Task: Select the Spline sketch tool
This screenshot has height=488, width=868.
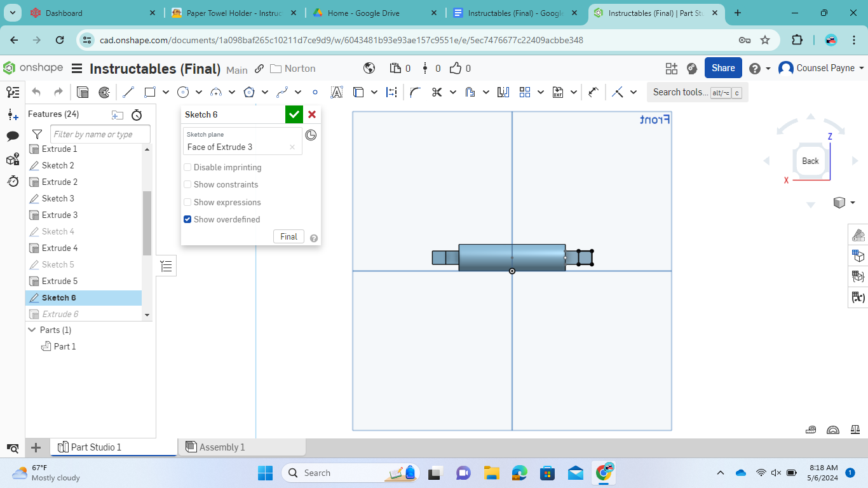Action: click(x=283, y=92)
